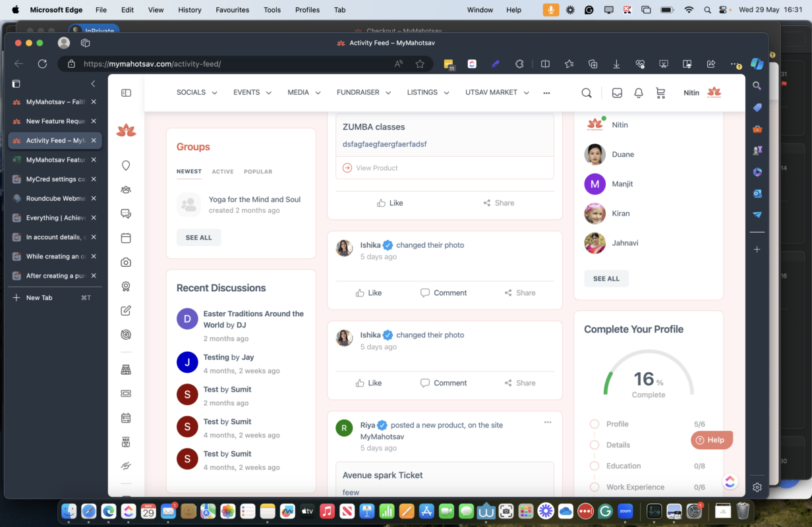Open the camera media sidebar icon
Screen dimensions: 812x527
126,262
